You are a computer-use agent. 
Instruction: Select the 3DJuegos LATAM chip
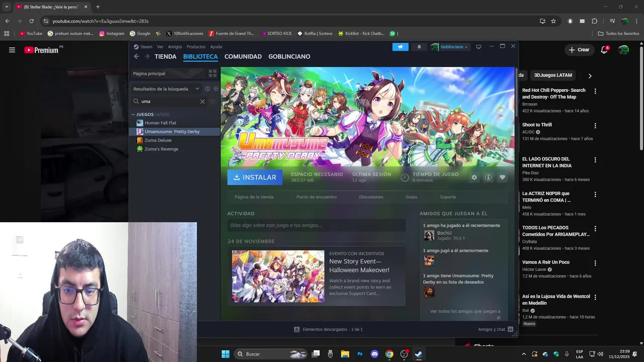(x=553, y=75)
